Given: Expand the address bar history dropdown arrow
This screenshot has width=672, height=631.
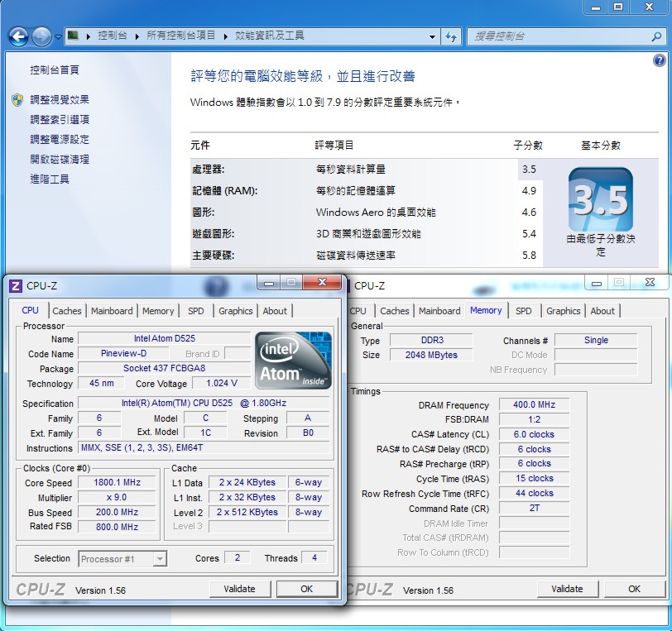Looking at the screenshot, I should click(432, 37).
